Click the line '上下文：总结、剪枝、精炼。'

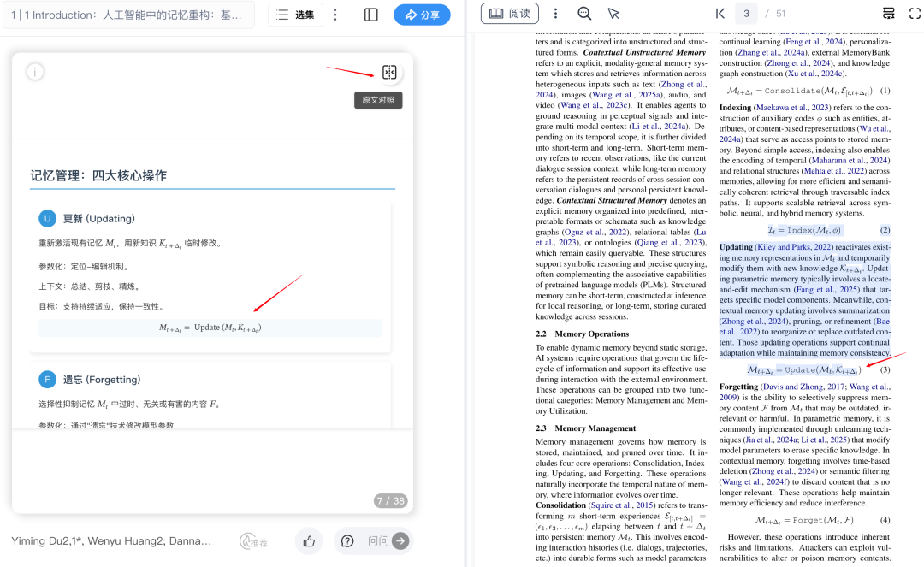91,286
